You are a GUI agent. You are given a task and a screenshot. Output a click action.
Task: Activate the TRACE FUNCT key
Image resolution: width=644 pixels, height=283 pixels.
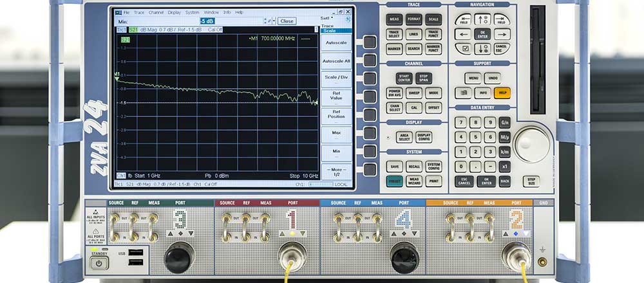pyautogui.click(x=433, y=34)
